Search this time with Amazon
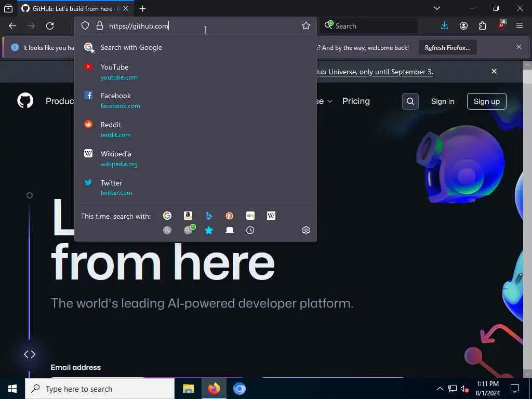532x399 pixels. [x=188, y=216]
